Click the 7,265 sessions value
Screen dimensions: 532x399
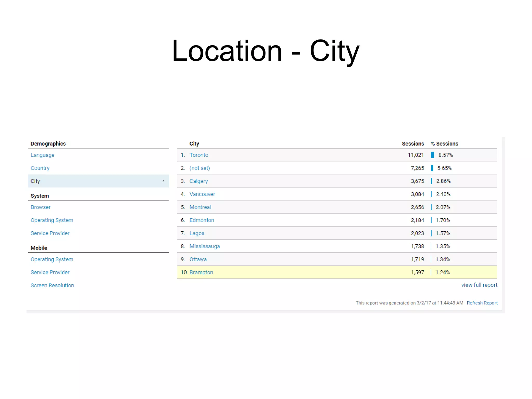(x=417, y=168)
